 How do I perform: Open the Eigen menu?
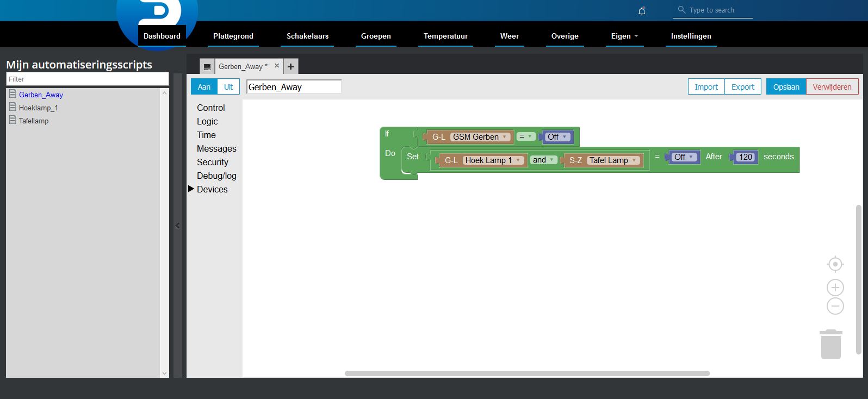(624, 36)
